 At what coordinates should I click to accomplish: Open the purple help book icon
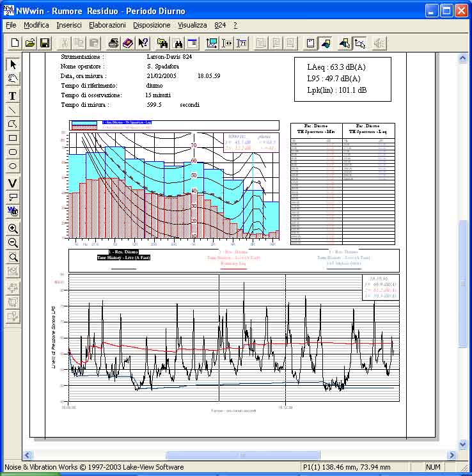(x=128, y=43)
